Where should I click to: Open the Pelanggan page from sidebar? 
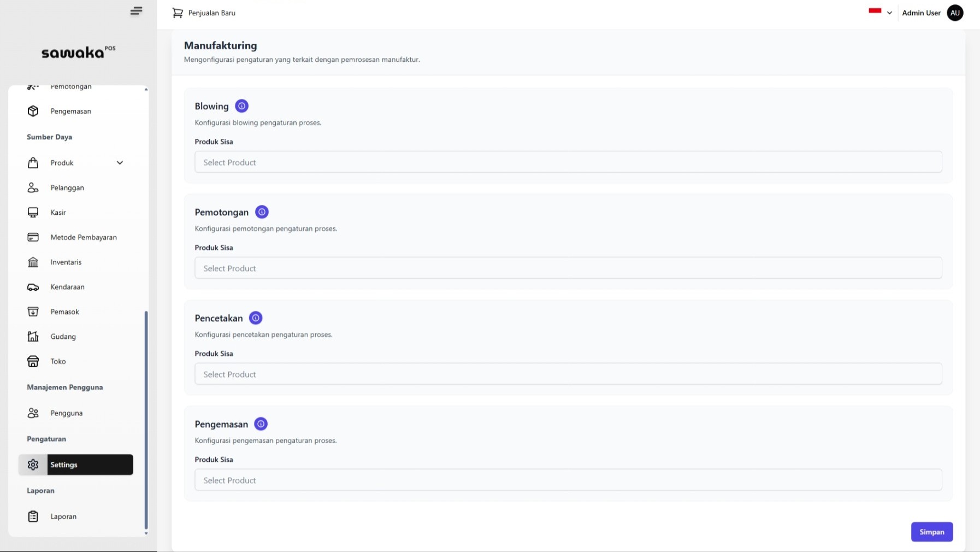point(67,188)
